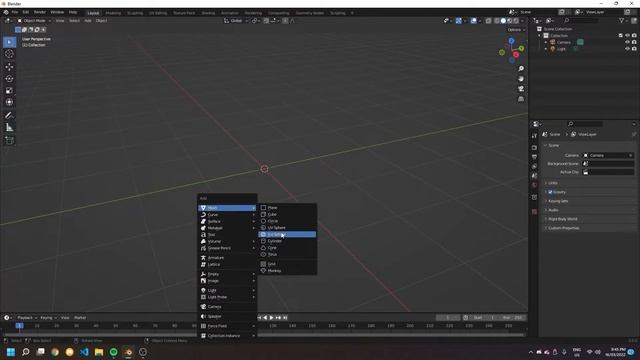Select the Rotate tool in the left toolbar

coord(9,78)
